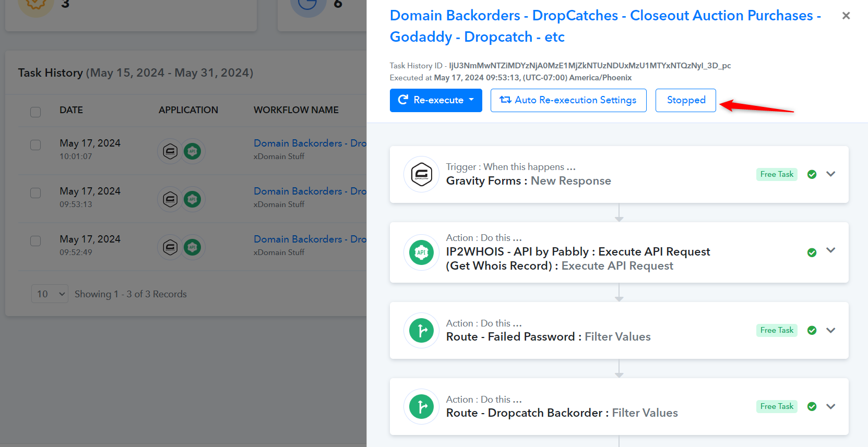The image size is (868, 447).
Task: Open the workflow link in the 09:52:49 row
Action: (310, 239)
